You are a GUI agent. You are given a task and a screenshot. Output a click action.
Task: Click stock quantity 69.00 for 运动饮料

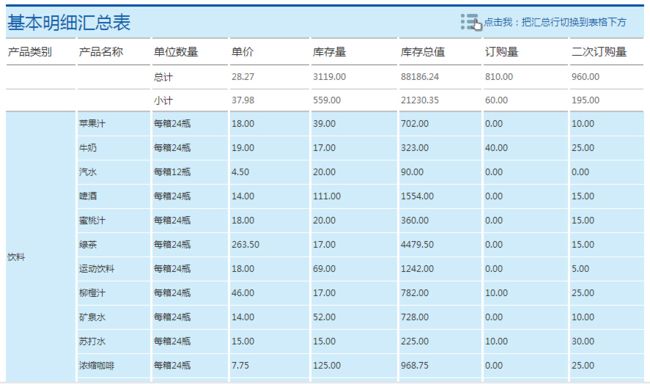point(324,269)
